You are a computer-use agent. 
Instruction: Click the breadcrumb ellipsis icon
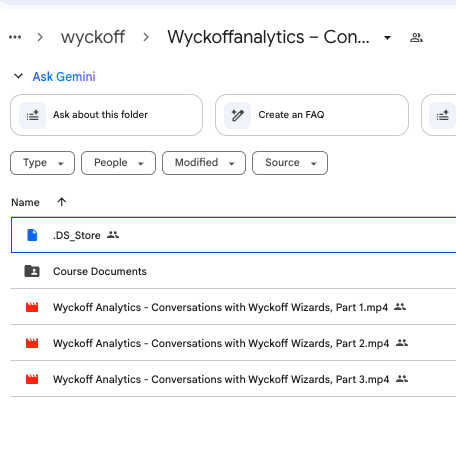click(15, 37)
